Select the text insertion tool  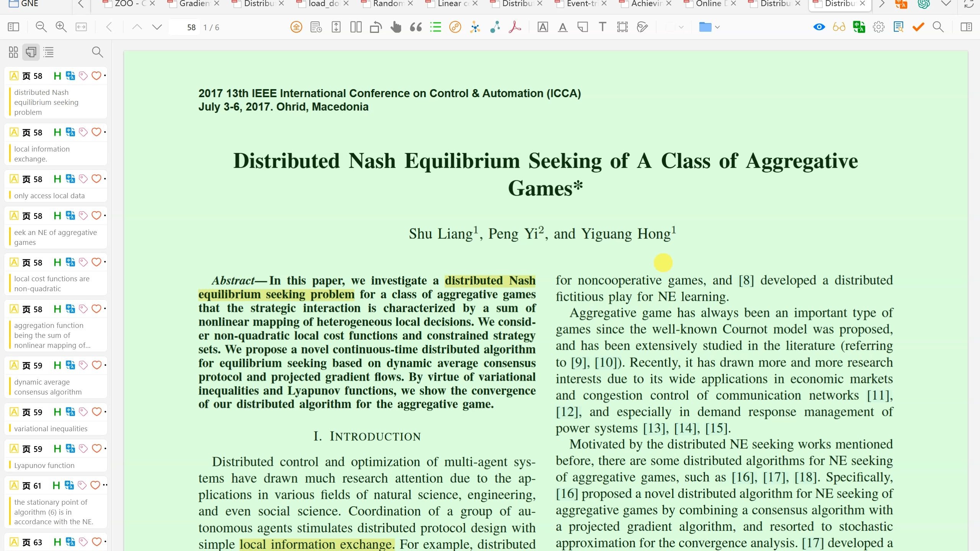coord(602,27)
